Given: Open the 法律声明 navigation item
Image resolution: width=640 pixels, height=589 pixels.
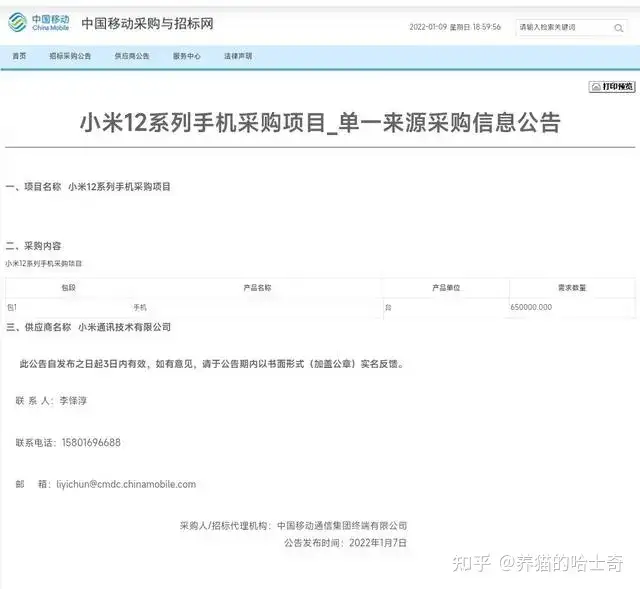Looking at the screenshot, I should pos(238,56).
